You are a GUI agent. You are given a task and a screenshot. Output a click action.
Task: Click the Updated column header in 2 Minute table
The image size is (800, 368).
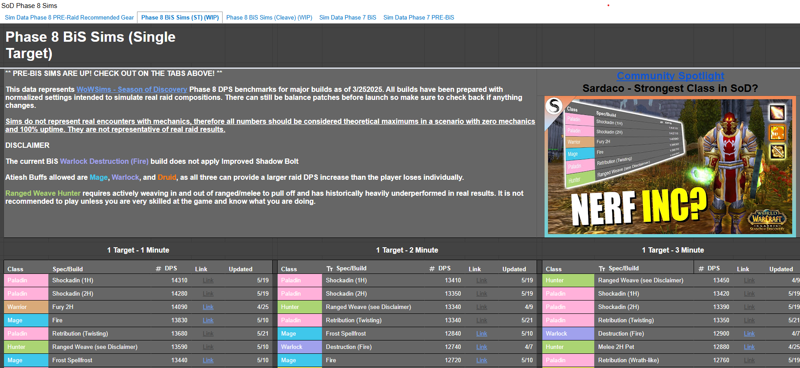[x=514, y=269]
